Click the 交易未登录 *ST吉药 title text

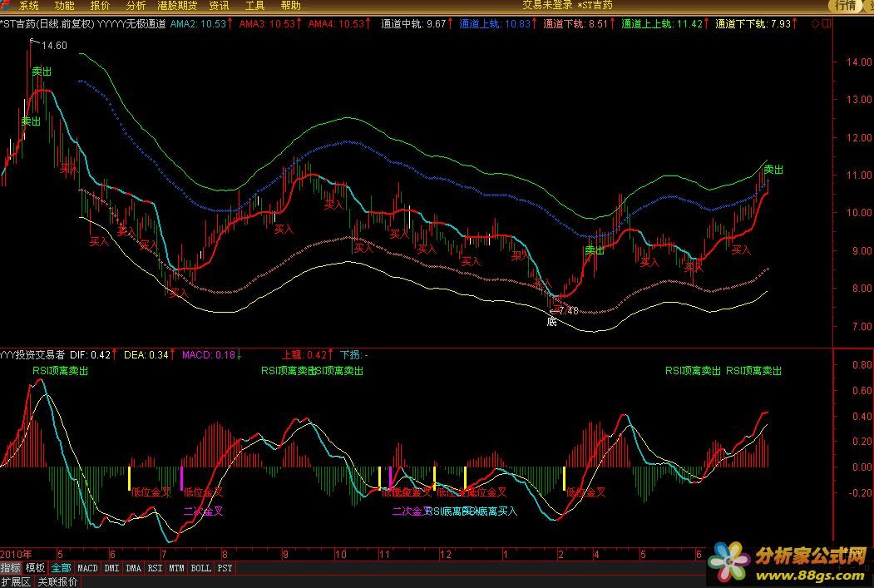(x=567, y=5)
